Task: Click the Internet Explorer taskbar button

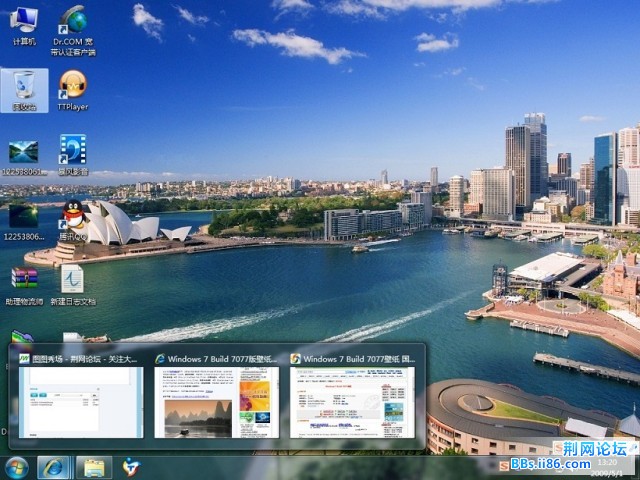Action: click(55, 467)
